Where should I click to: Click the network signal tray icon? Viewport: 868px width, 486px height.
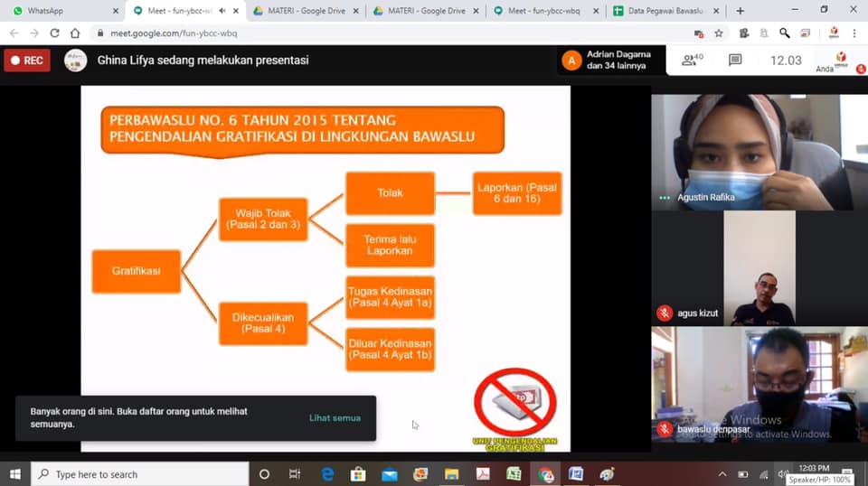point(764,474)
